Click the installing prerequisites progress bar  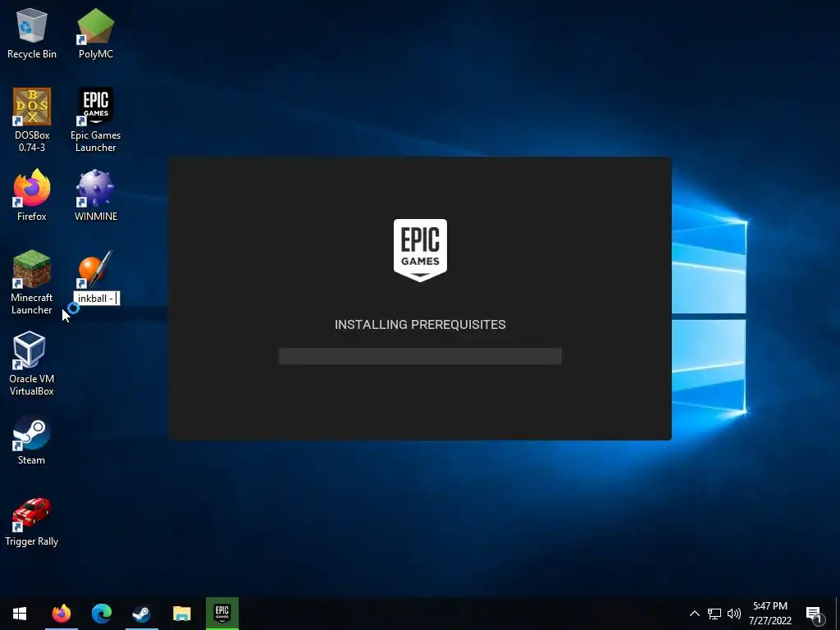pos(420,356)
